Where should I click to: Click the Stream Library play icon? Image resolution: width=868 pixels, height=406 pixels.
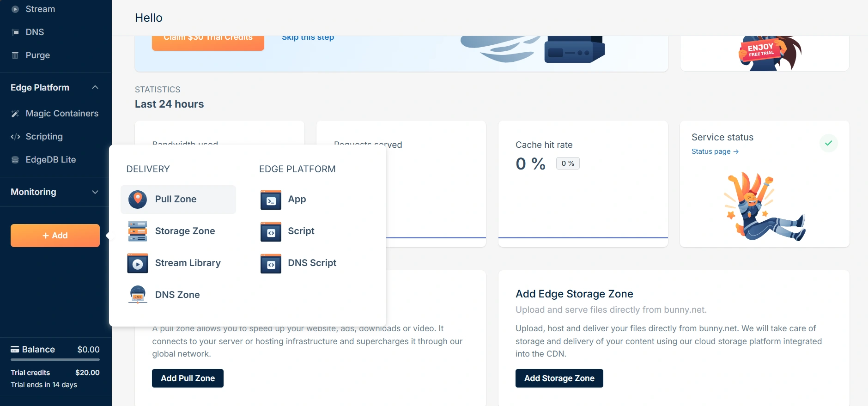tap(138, 263)
